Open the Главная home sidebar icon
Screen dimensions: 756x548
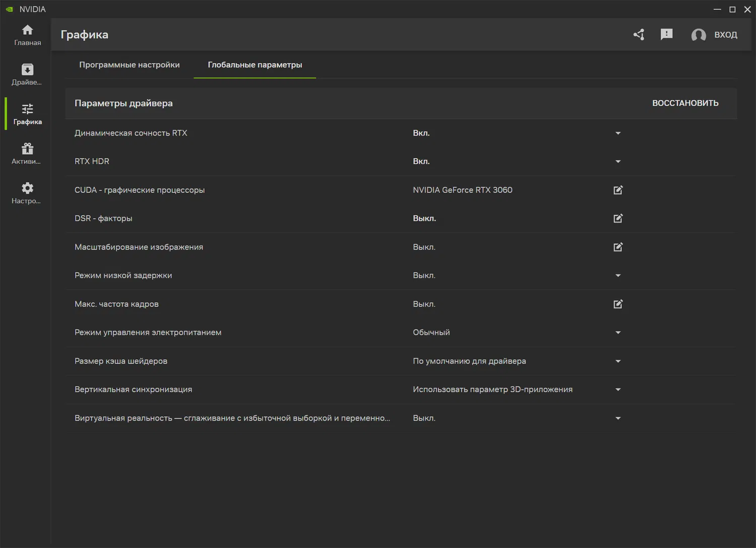(x=27, y=35)
